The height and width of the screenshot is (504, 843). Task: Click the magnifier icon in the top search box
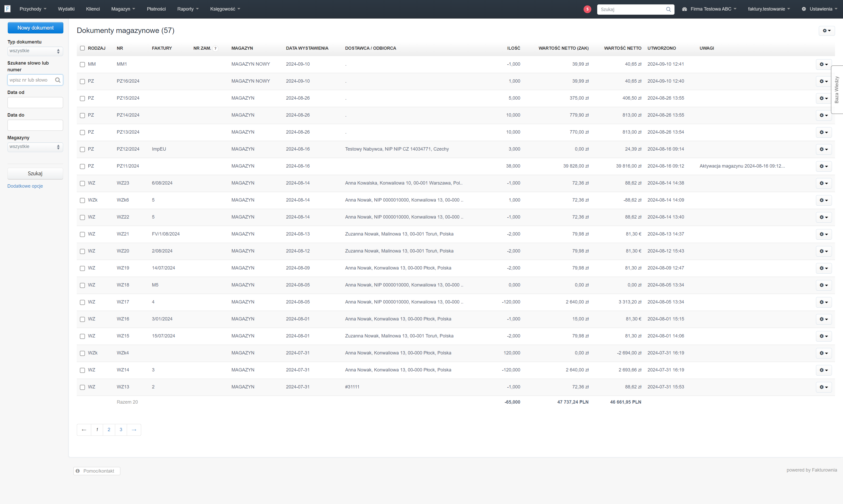click(668, 9)
